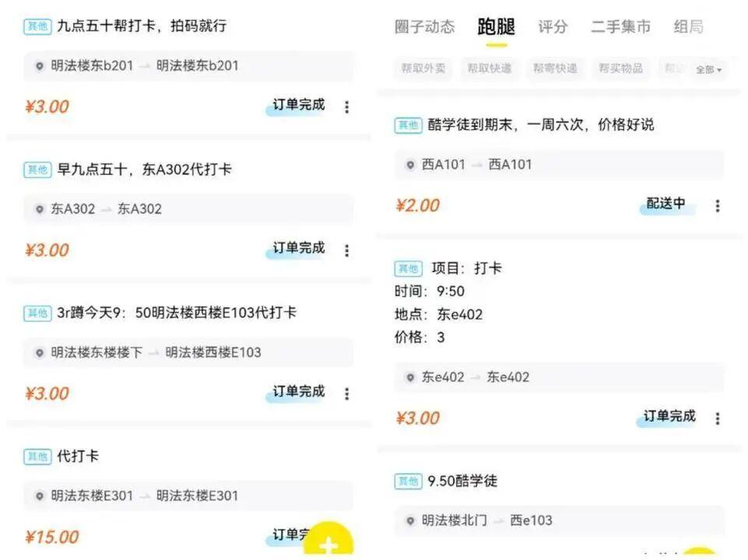Expand the "全部" category dropdown

(x=708, y=69)
